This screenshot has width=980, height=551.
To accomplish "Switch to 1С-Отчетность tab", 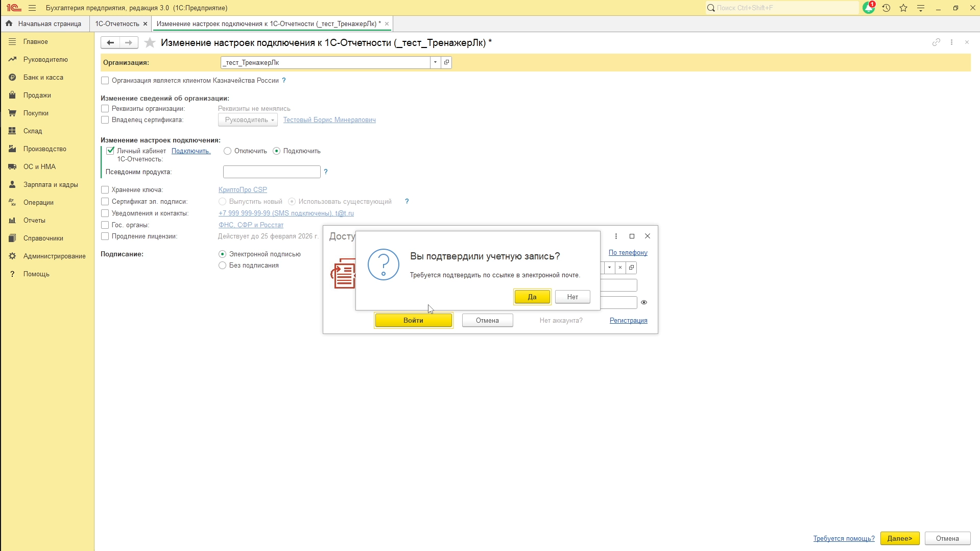I will [x=117, y=23].
